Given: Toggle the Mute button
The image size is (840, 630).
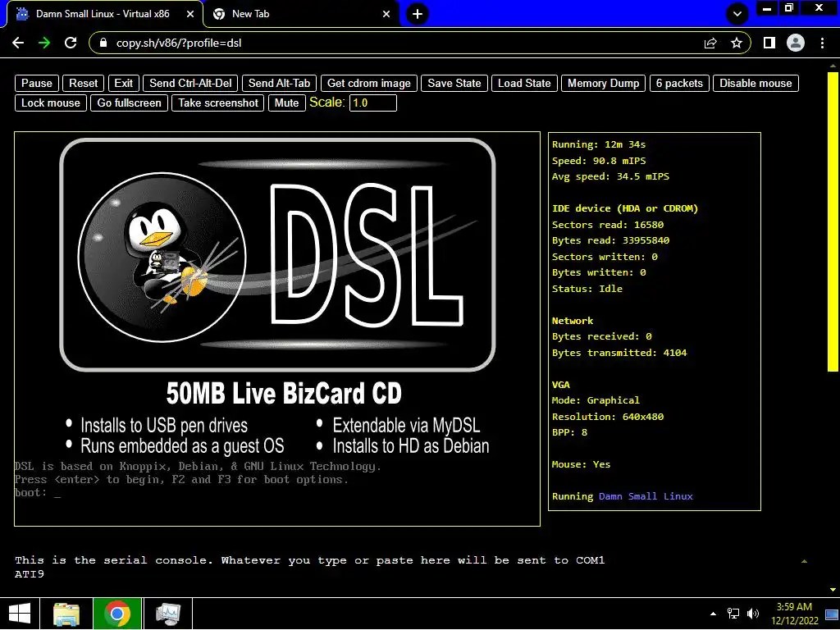Looking at the screenshot, I should (x=286, y=103).
